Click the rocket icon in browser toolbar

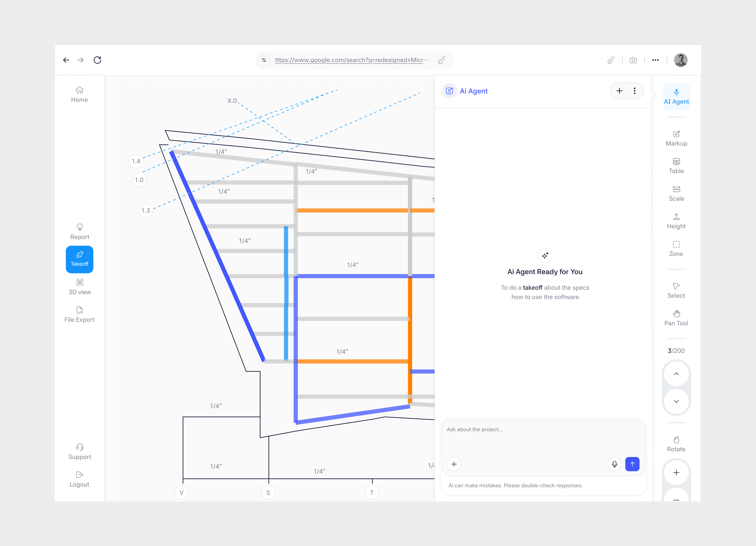coord(611,60)
